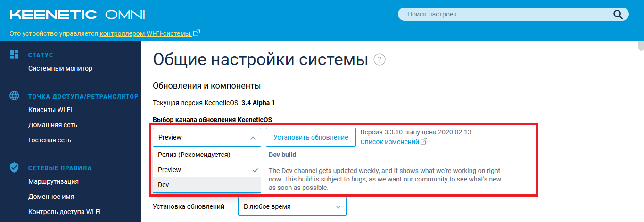Open Системный монитор page
The image size is (644, 222).
coord(60,68)
